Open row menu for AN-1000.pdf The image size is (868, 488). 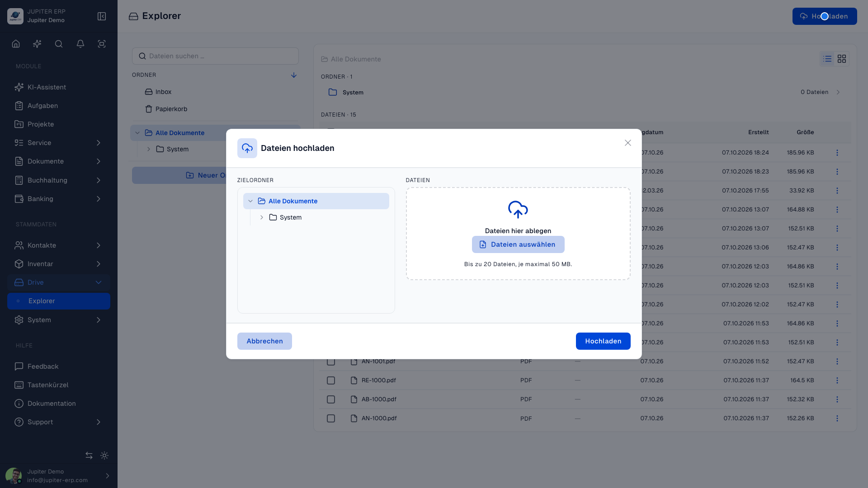(837, 418)
